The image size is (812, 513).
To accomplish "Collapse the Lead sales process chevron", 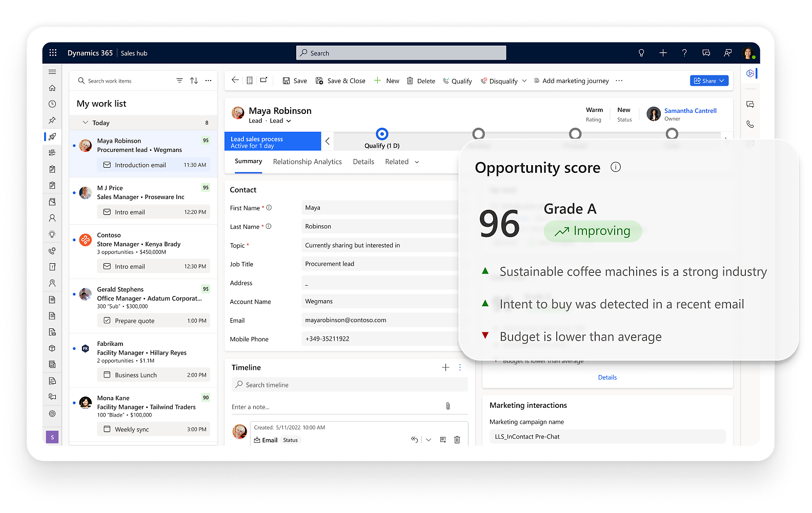I will [x=328, y=141].
